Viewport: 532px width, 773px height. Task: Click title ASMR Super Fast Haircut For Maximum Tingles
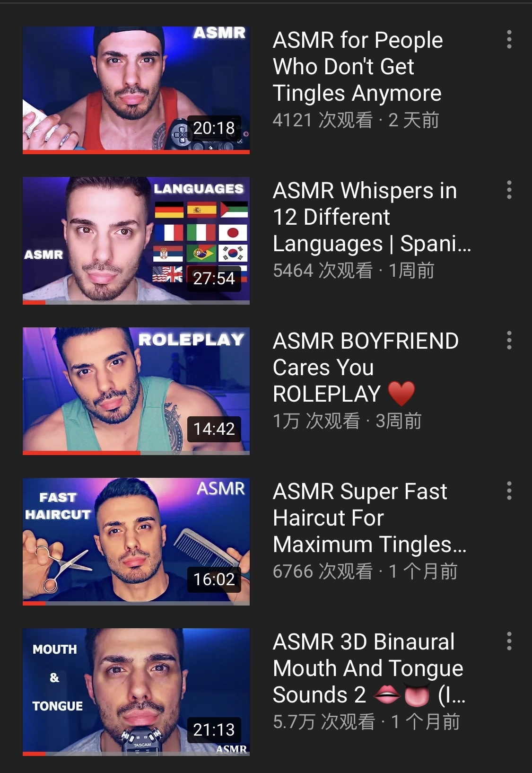pyautogui.click(x=370, y=518)
